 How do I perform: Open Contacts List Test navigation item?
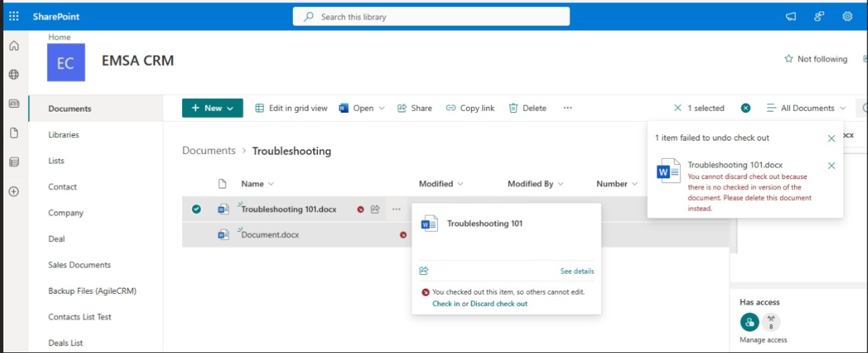click(x=80, y=317)
